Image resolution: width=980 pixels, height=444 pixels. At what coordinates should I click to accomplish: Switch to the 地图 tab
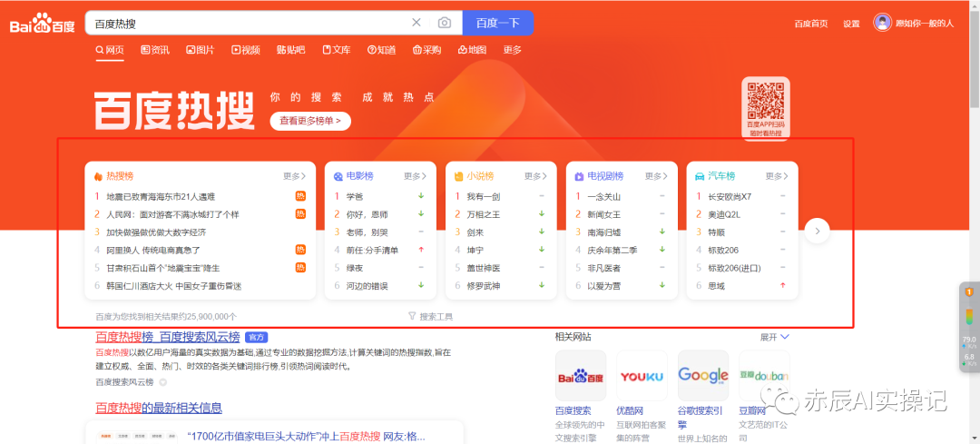click(473, 50)
